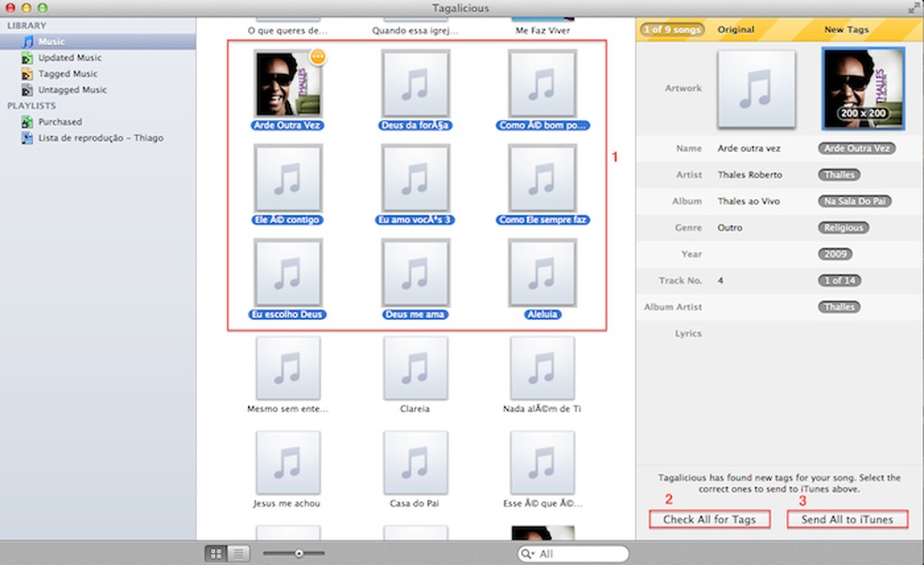Select Music library icon in sidebar
The width and height of the screenshot is (924, 565).
27,41
